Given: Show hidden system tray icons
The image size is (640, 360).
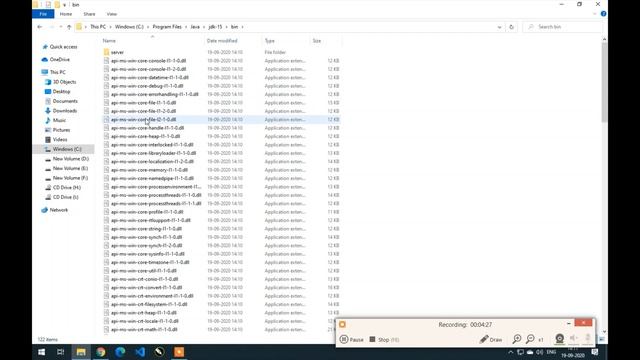Looking at the screenshot, I should (511, 352).
